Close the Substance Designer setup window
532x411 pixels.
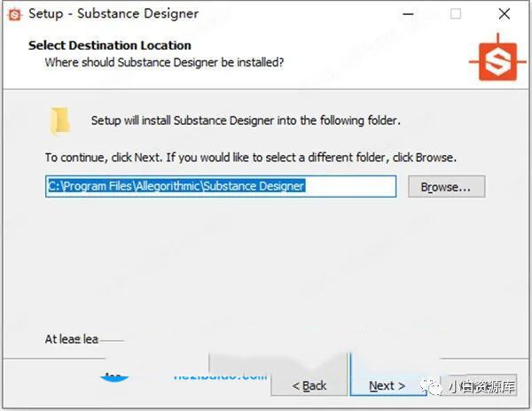tap(504, 14)
